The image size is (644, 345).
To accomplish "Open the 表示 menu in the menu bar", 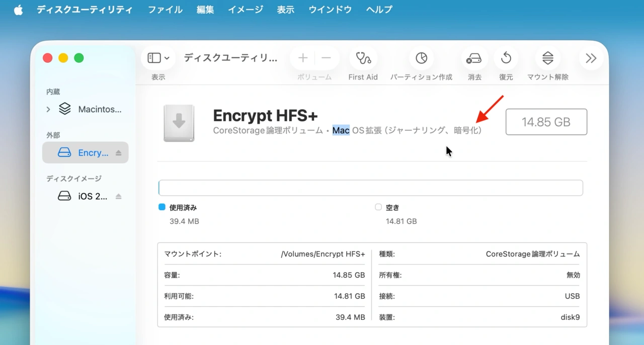I will (x=286, y=10).
